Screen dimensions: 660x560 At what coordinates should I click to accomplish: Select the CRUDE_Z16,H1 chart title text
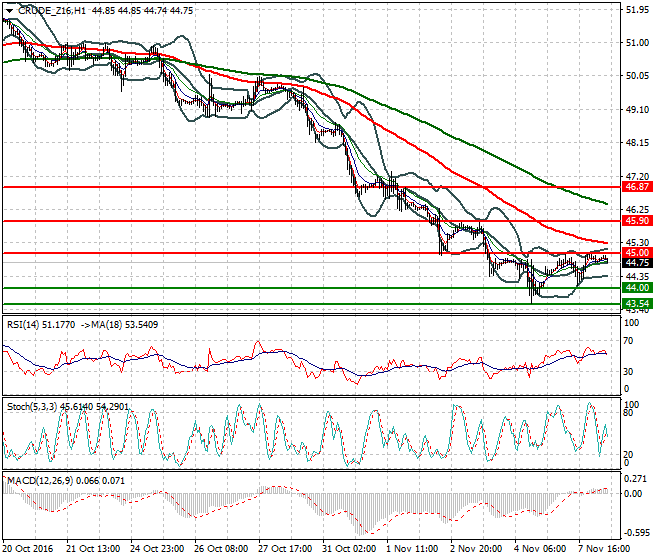pyautogui.click(x=52, y=11)
